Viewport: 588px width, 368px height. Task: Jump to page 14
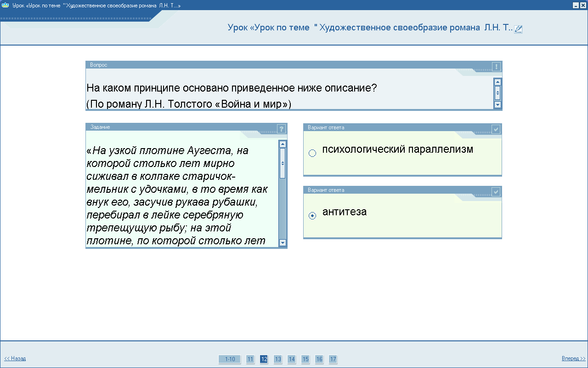pos(292,359)
